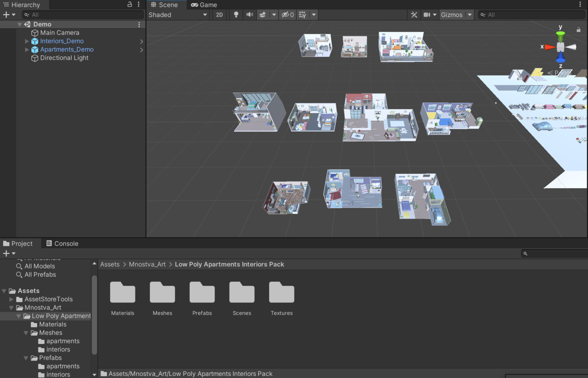Screen dimensions: 588x378
Task: Select the Mnostva_Art folder in tree
Action: point(43,307)
